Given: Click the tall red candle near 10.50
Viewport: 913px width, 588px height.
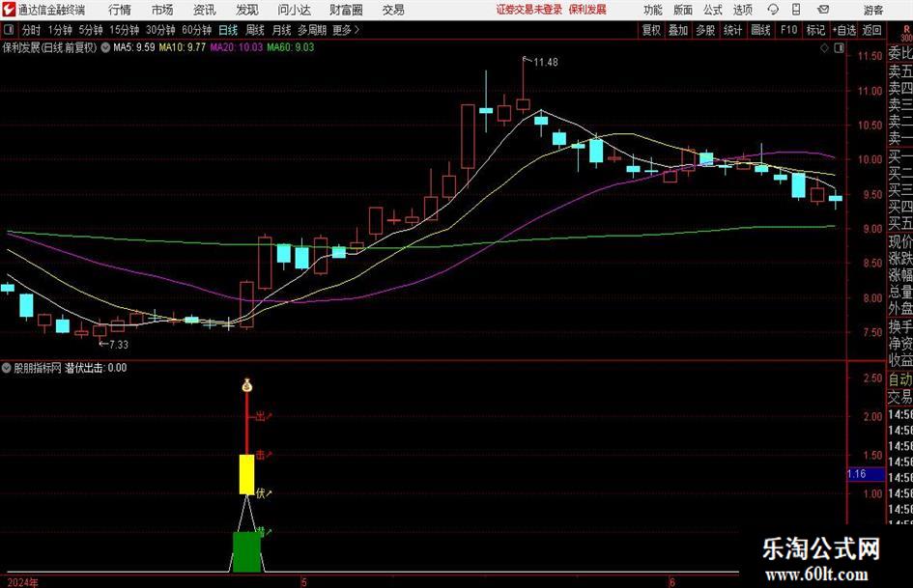Looking at the screenshot, I should (x=468, y=137).
